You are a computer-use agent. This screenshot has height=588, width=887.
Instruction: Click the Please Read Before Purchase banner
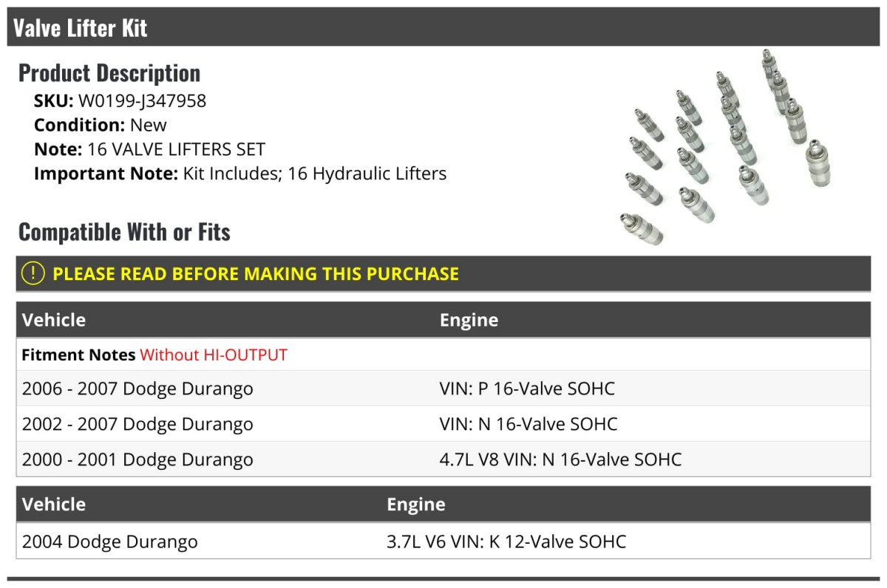(x=256, y=274)
